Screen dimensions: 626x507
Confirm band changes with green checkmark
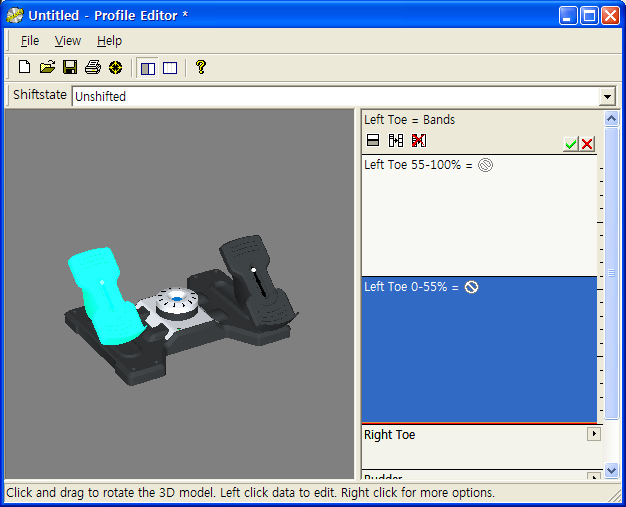pos(570,144)
